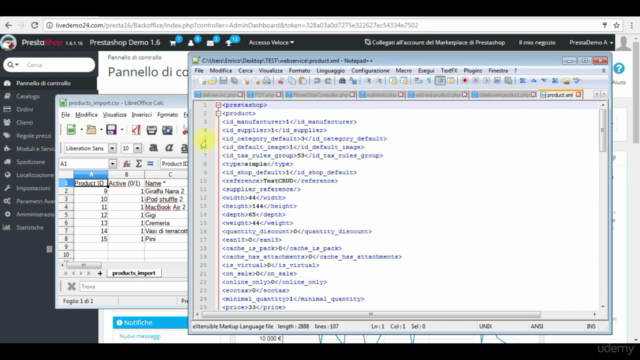Click PrestaShop trophy notifications icon
The height and width of the screenshot is (360, 640).
229,42
